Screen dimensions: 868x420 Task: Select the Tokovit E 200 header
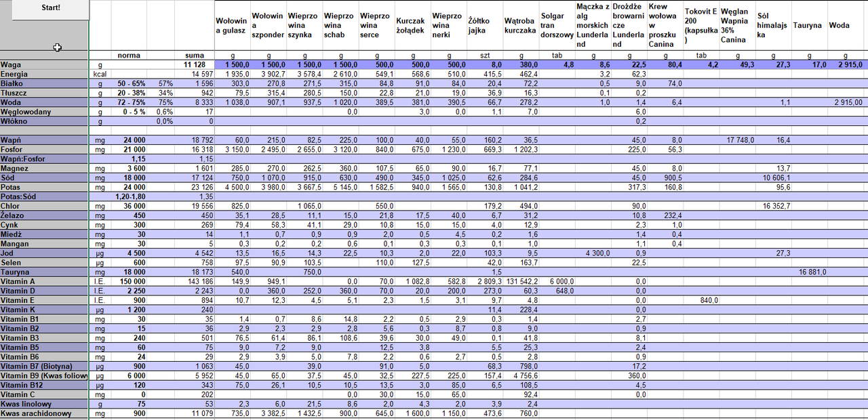tap(701, 25)
